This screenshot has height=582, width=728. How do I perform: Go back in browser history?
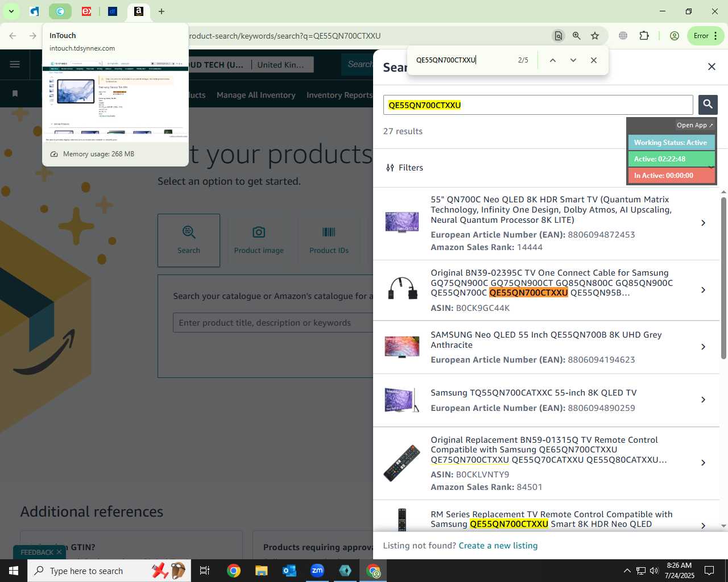[13, 36]
